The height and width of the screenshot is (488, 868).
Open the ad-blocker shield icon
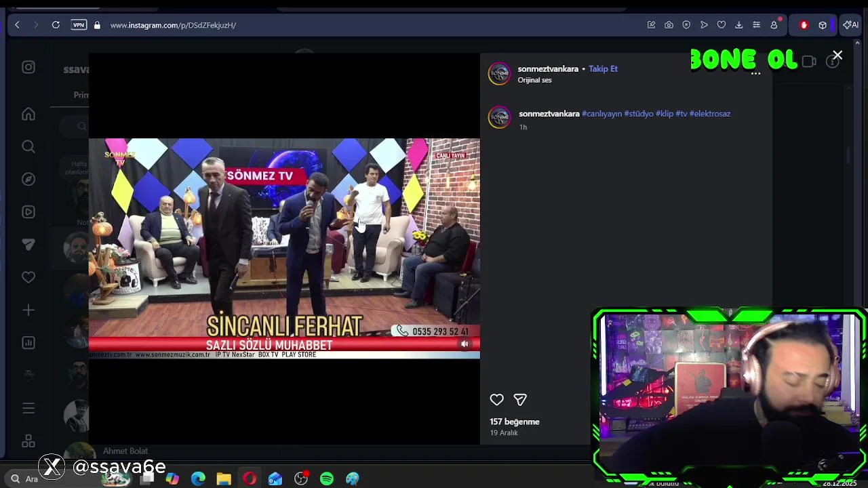(686, 25)
